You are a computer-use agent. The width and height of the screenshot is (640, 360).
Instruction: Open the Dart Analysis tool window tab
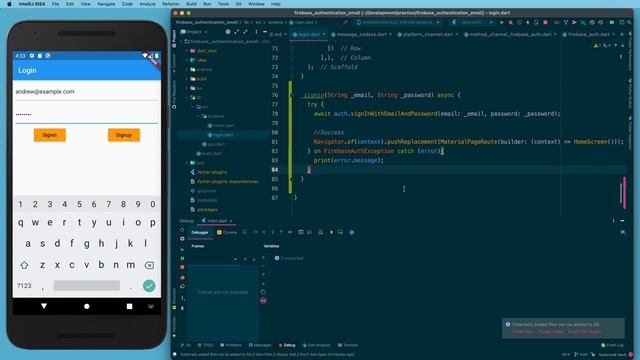coord(317,345)
